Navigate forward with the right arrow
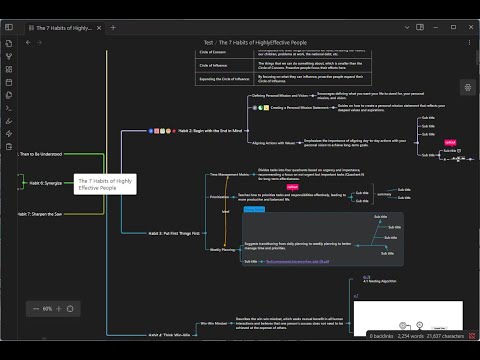The height and width of the screenshot is (360, 480). (39, 42)
